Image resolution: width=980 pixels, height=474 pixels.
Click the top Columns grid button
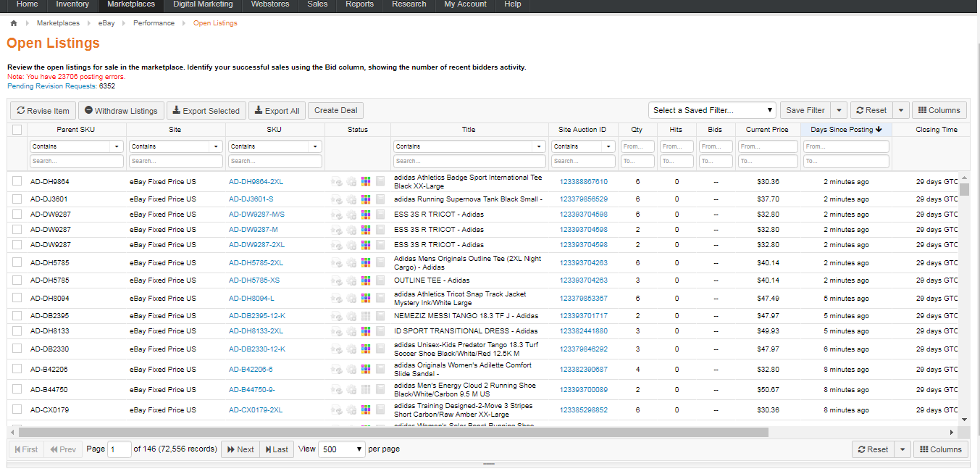939,110
